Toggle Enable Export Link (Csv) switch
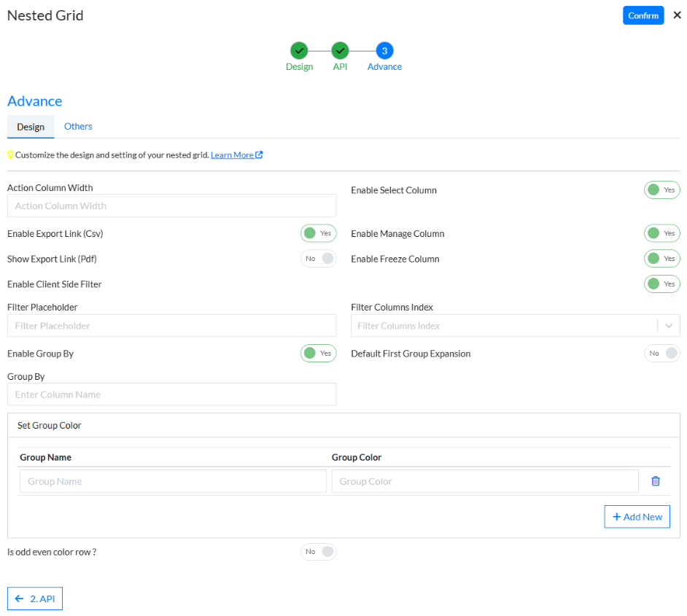This screenshot has height=616, width=687. click(x=318, y=233)
